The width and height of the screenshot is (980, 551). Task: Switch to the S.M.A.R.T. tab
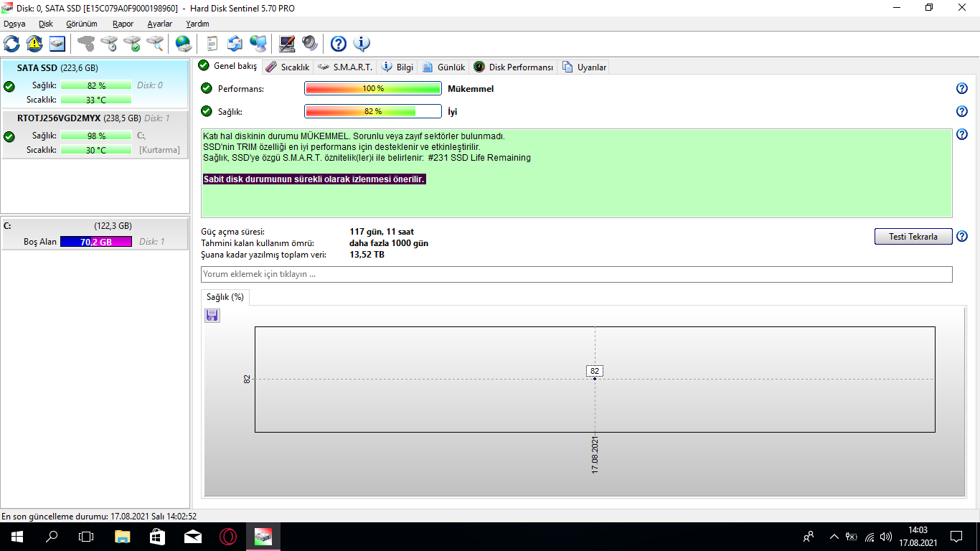345,67
